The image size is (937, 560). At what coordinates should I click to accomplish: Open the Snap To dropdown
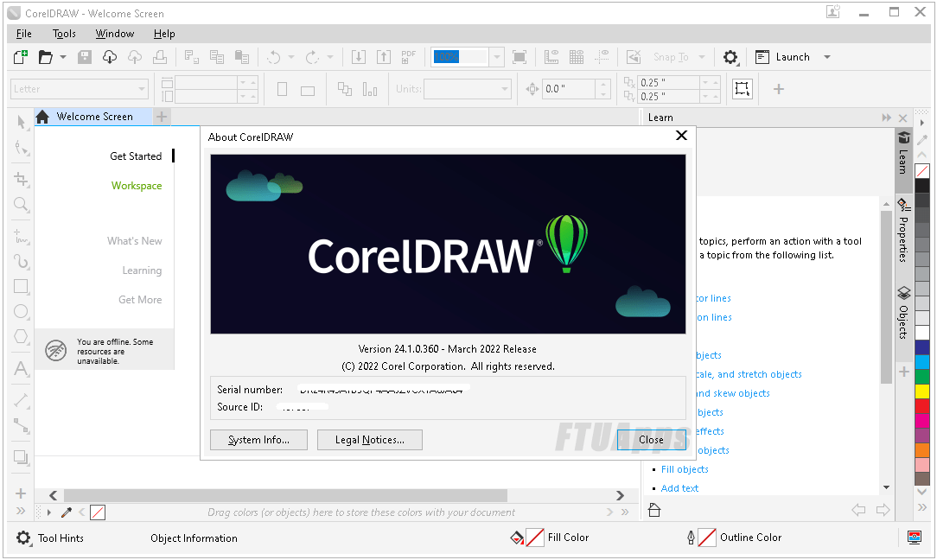click(x=702, y=57)
